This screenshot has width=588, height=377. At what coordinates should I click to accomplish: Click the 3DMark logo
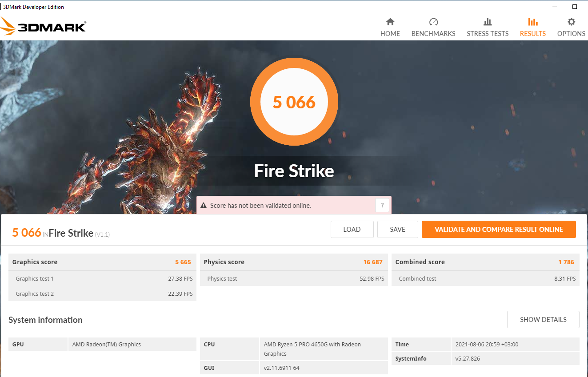point(43,27)
